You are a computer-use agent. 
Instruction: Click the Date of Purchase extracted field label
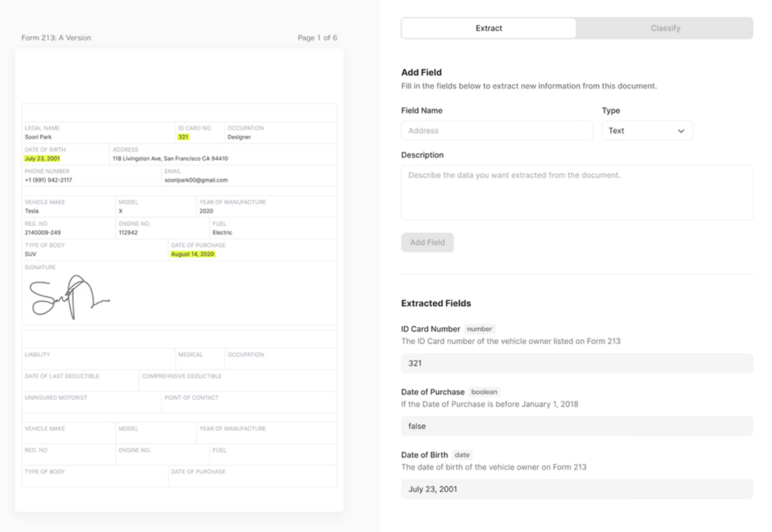pyautogui.click(x=433, y=392)
